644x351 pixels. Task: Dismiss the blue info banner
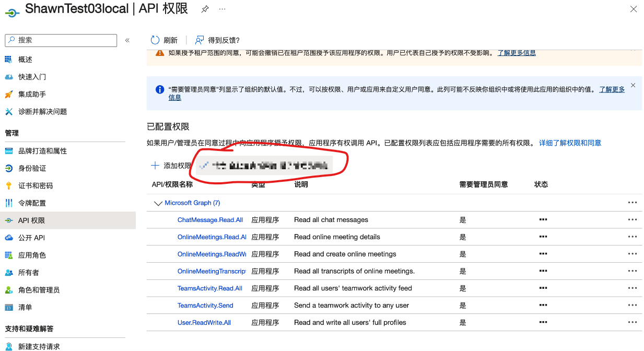click(x=633, y=85)
